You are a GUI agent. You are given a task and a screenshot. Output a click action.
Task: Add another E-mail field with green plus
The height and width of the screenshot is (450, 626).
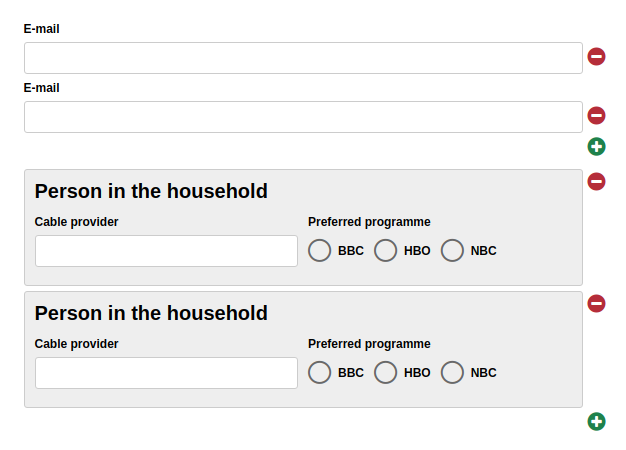(x=596, y=147)
